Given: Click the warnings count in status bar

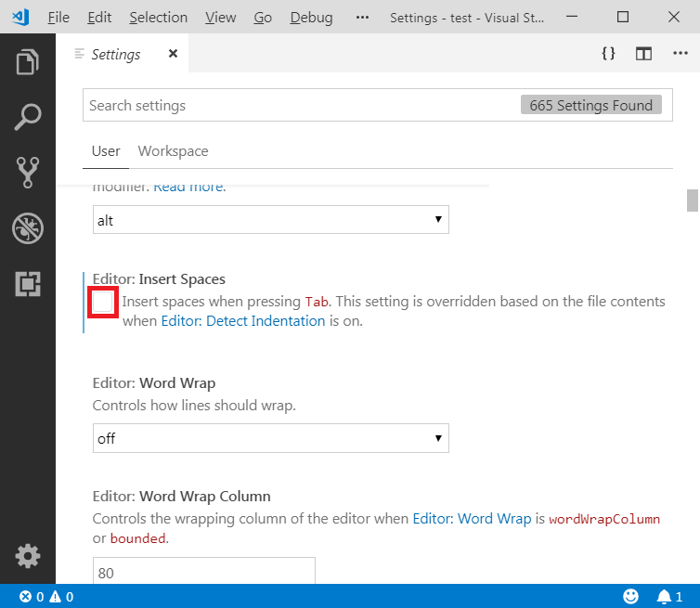Looking at the screenshot, I should point(61,597).
